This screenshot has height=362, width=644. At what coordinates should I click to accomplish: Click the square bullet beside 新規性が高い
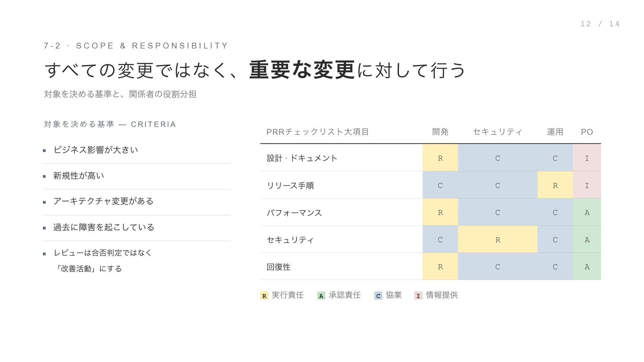(44, 176)
